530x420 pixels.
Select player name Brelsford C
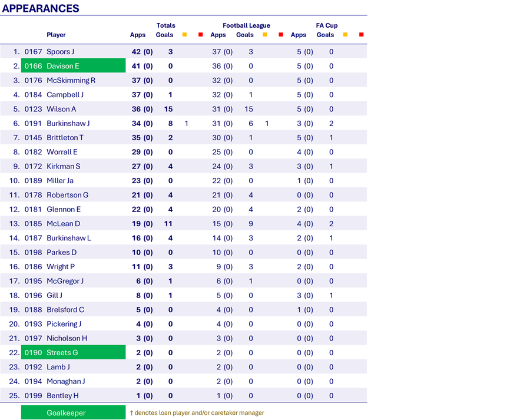(x=65, y=310)
